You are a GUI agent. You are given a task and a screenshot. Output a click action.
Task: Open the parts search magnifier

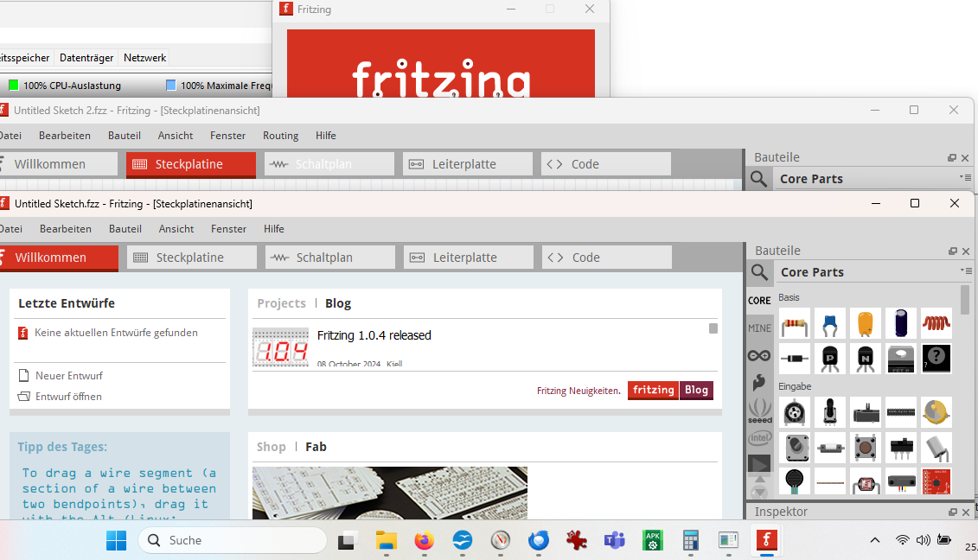pos(759,273)
